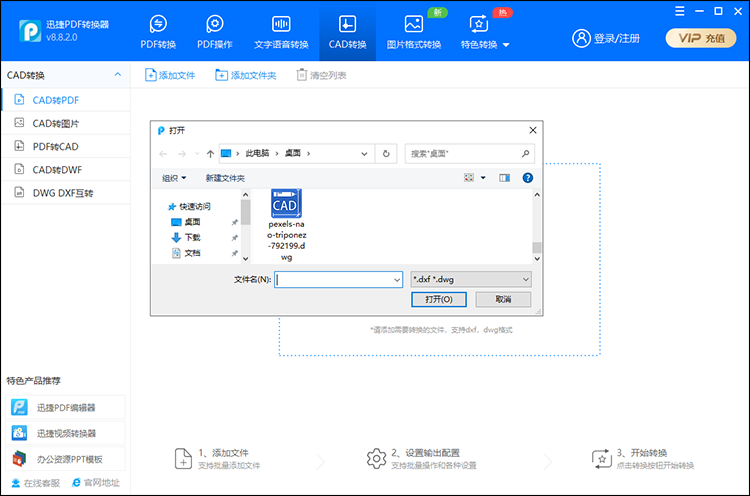Open the 官网地址 link
750x496 pixels.
(96, 483)
